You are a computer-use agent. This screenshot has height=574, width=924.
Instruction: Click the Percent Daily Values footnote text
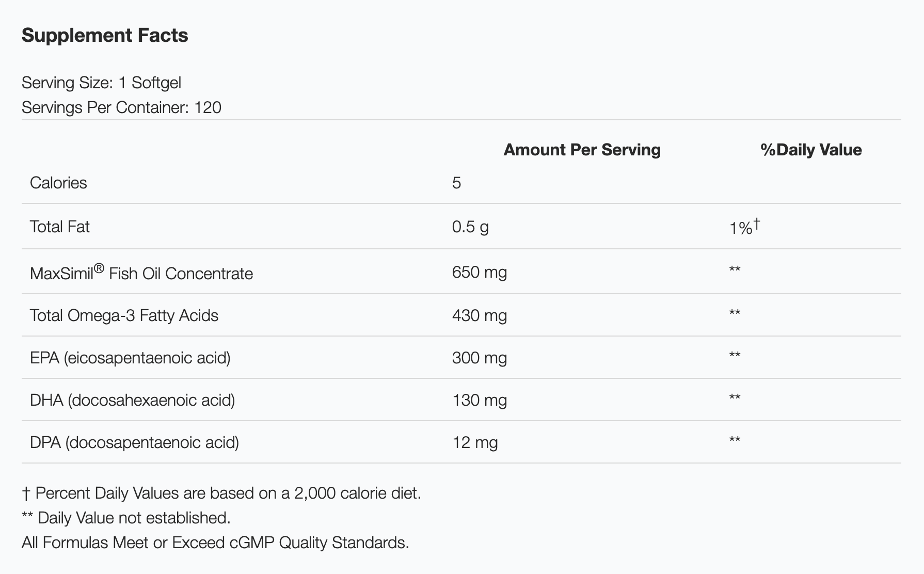[221, 493]
